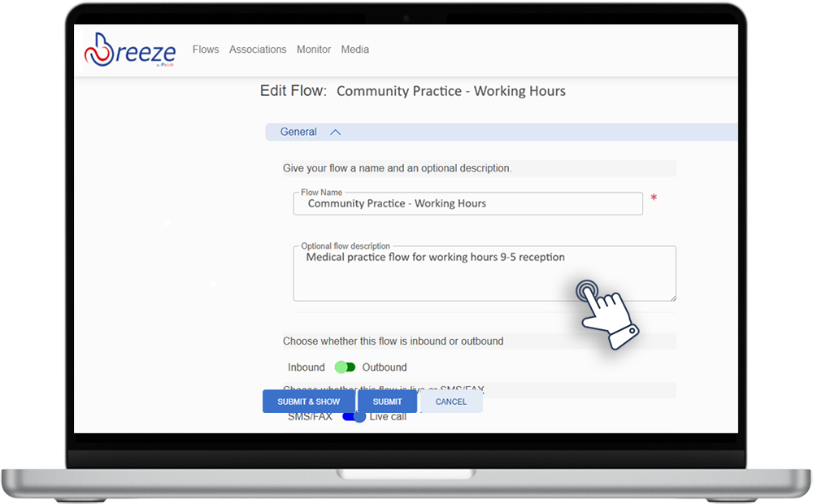Go to the Associations page
Screen dimensions: 813x504
tap(258, 50)
